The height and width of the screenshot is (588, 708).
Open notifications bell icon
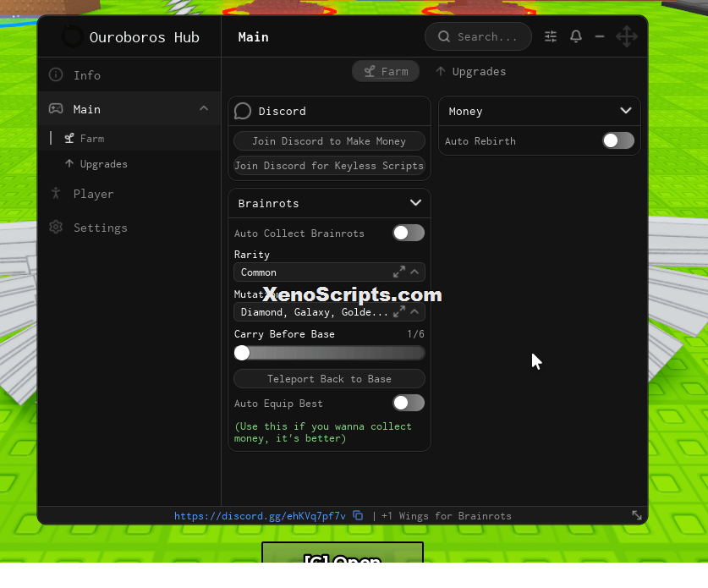[576, 36]
